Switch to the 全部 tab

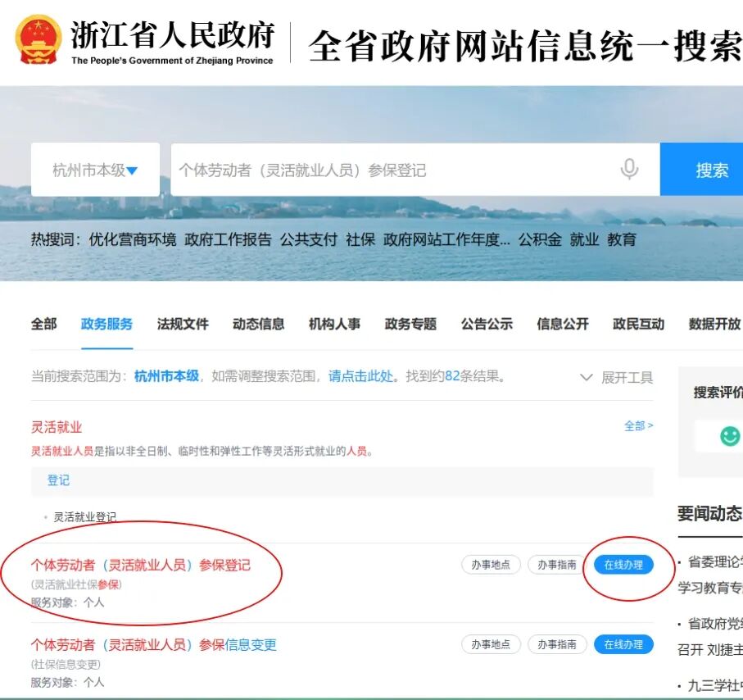(x=44, y=324)
